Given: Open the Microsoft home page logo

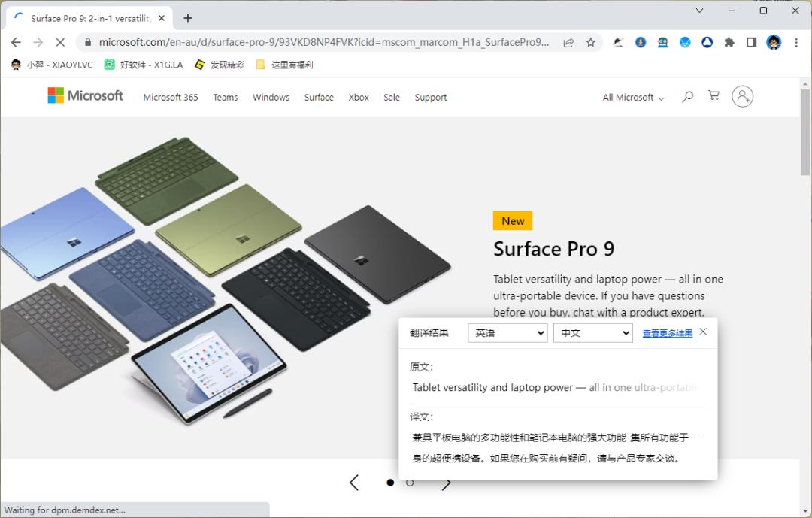Looking at the screenshot, I should [x=85, y=95].
